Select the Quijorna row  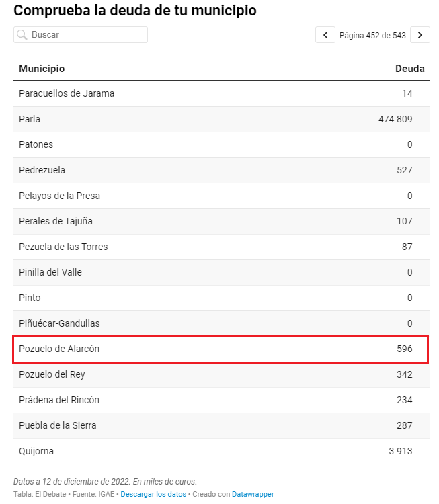point(222,452)
